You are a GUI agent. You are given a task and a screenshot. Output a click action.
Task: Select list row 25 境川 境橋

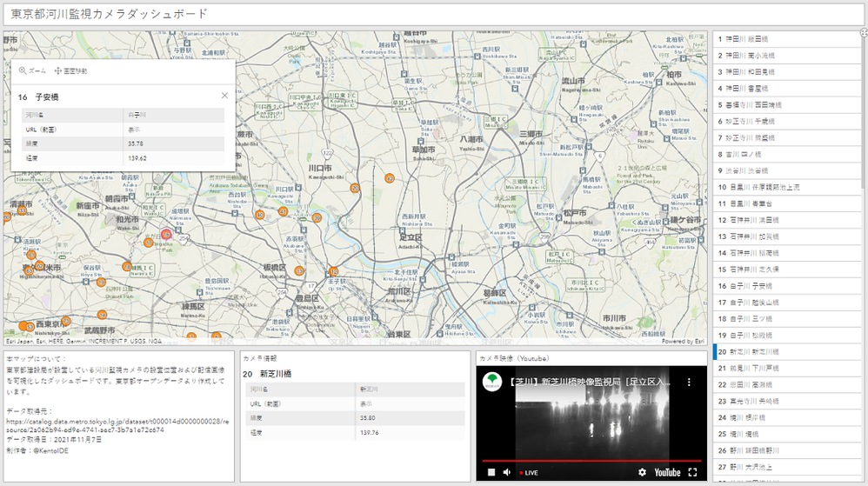786,434
